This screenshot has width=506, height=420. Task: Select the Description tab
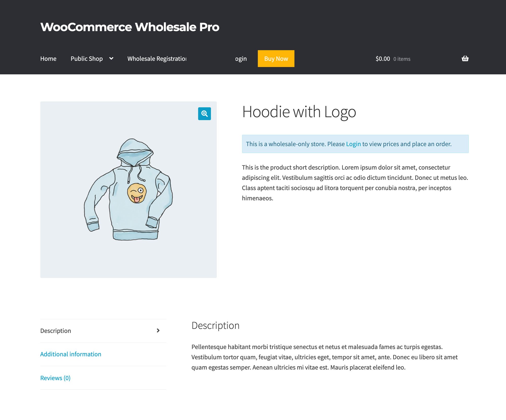click(56, 331)
